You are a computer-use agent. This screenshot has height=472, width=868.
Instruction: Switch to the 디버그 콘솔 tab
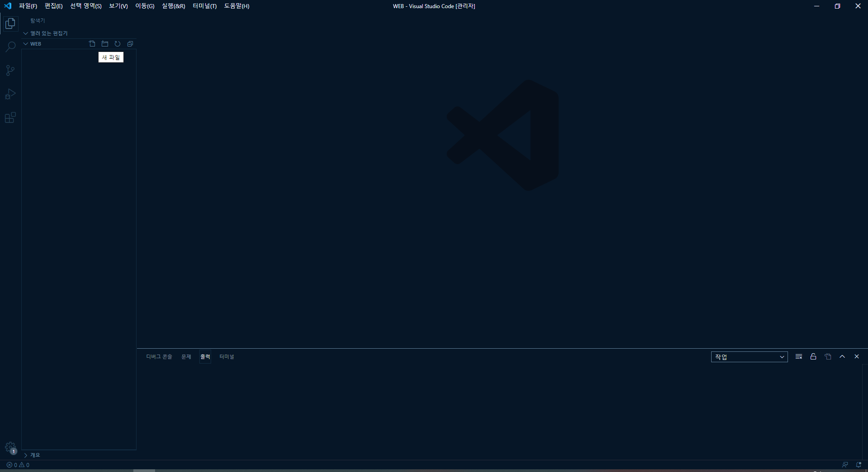click(159, 357)
